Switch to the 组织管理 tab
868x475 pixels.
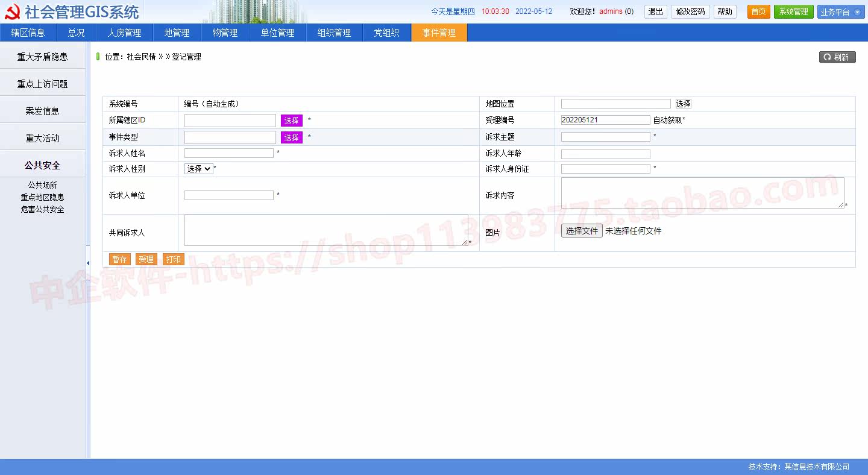pos(335,33)
